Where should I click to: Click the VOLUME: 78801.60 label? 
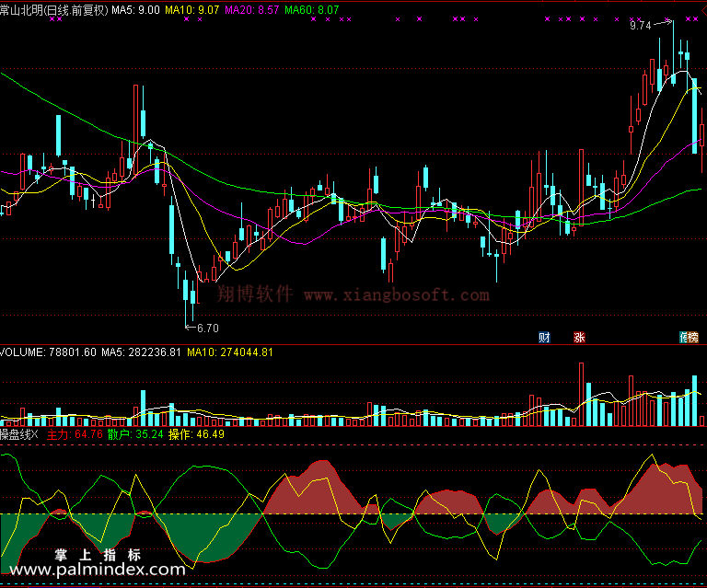[48, 352]
